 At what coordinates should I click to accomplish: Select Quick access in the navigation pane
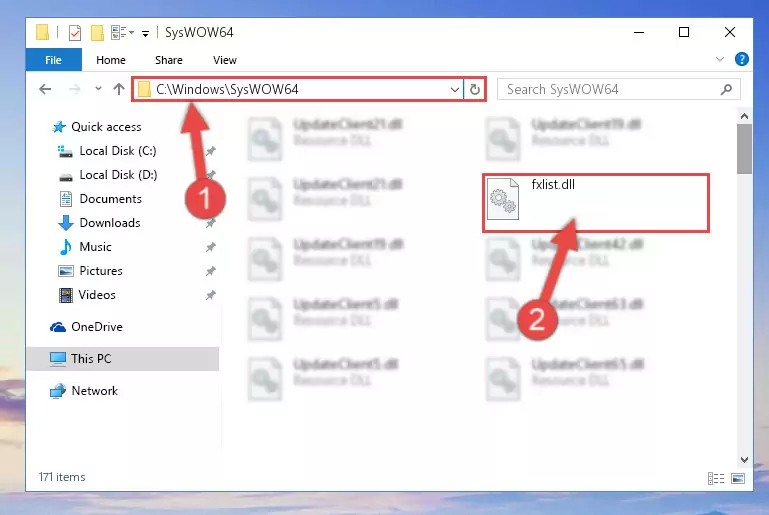point(106,127)
